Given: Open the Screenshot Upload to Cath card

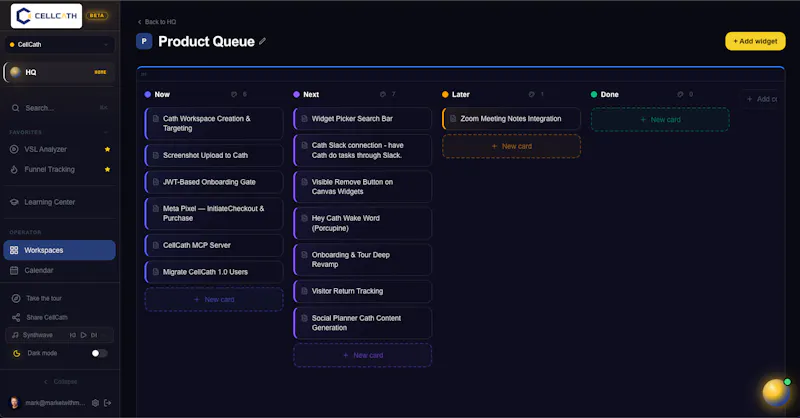Looking at the screenshot, I should pos(214,155).
